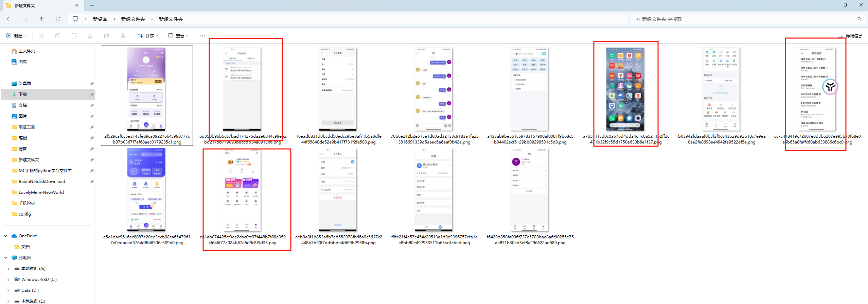Click the paste clipboard icon
The height and width of the screenshot is (304, 868).
click(74, 36)
